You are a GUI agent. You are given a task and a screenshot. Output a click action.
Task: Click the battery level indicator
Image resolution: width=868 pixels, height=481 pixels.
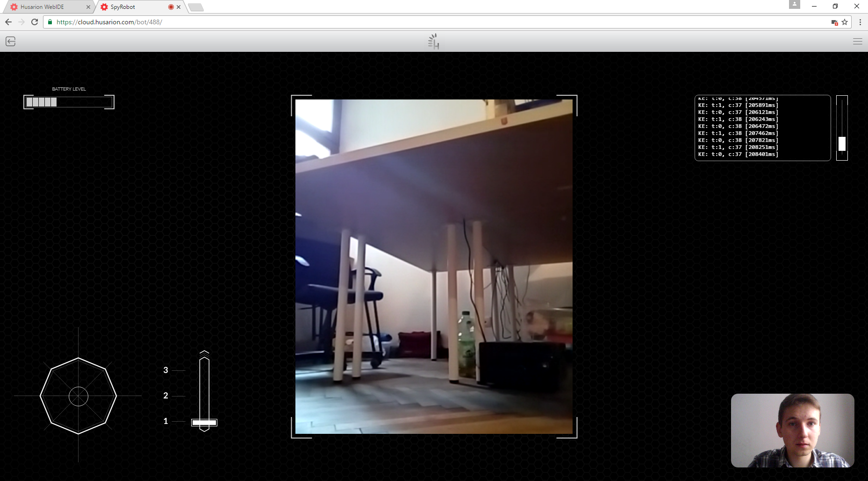[68, 101]
